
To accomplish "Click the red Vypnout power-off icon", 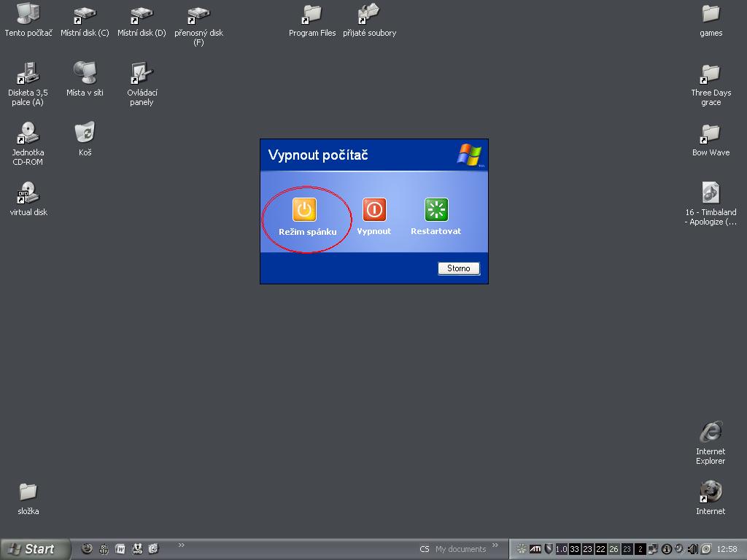I will point(374,209).
